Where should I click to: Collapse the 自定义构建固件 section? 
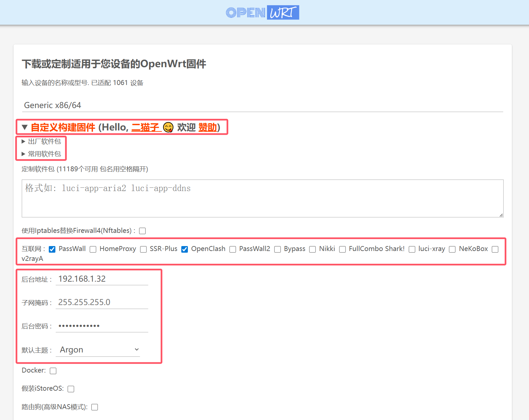click(x=62, y=127)
